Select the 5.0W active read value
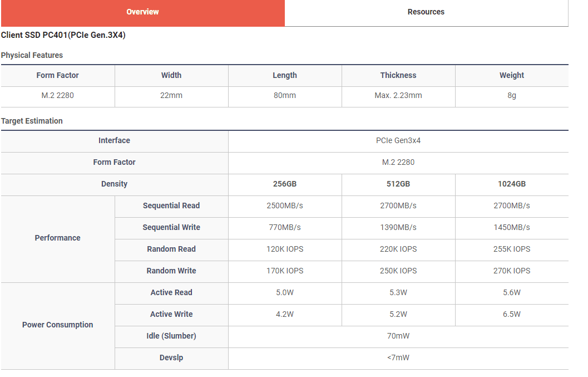588x377 pixels. [285, 292]
